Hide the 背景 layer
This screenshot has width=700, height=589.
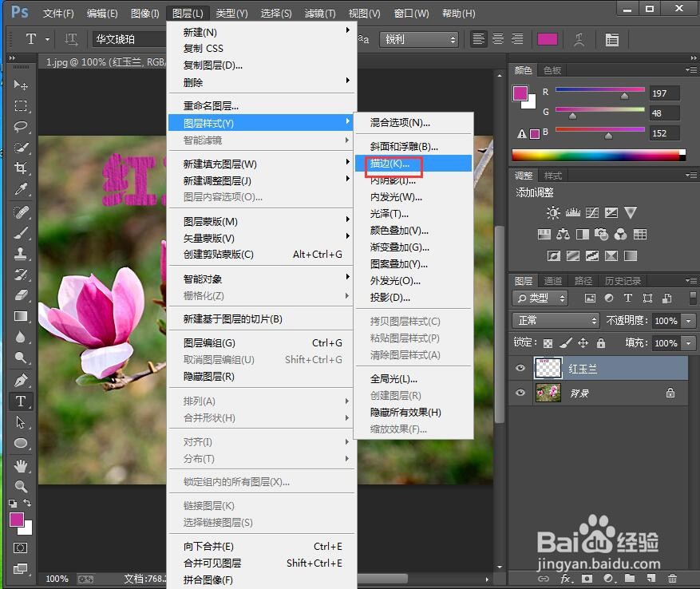click(x=520, y=393)
